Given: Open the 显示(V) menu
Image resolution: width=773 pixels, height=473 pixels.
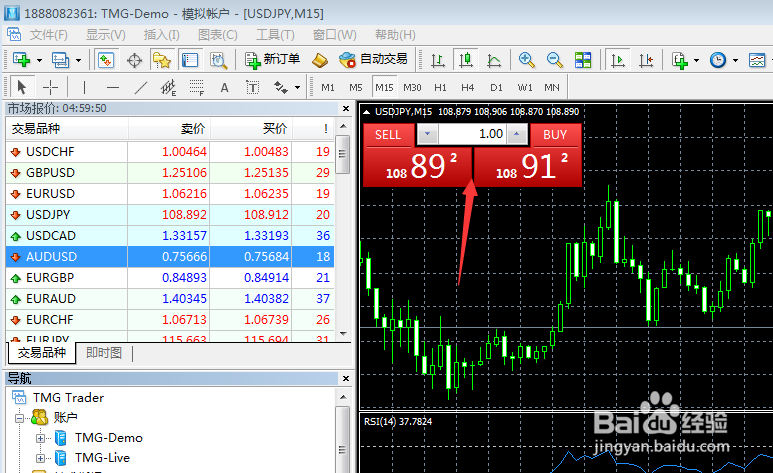Looking at the screenshot, I should [105, 35].
